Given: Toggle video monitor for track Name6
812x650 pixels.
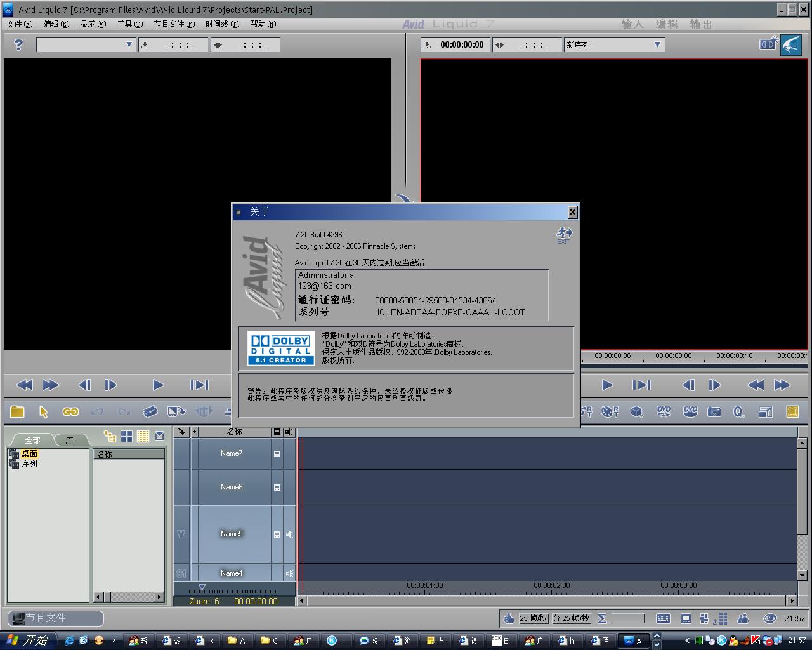Looking at the screenshot, I should [x=277, y=487].
